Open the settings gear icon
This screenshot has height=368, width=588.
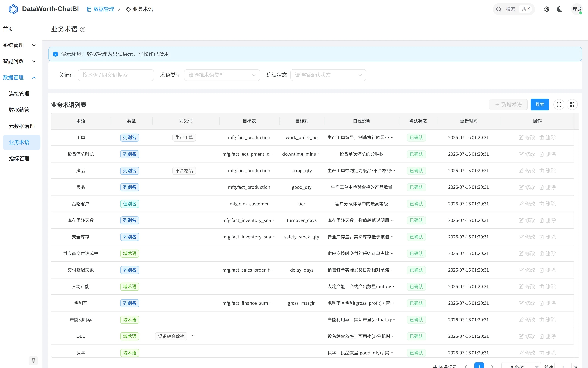click(547, 9)
